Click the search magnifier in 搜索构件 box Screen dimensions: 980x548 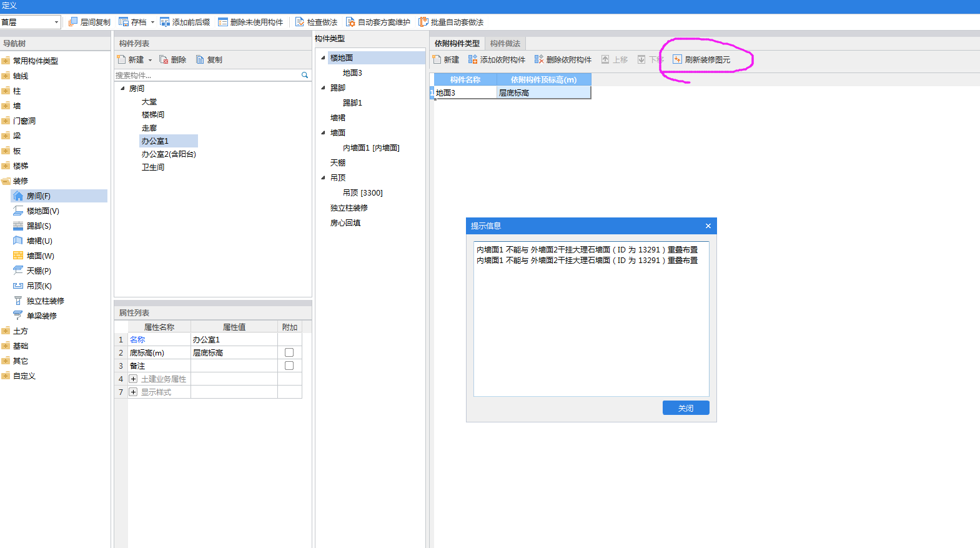305,75
